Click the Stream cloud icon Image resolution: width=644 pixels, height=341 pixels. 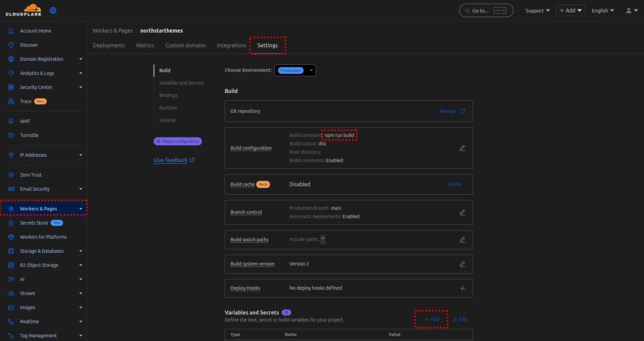[x=11, y=293]
